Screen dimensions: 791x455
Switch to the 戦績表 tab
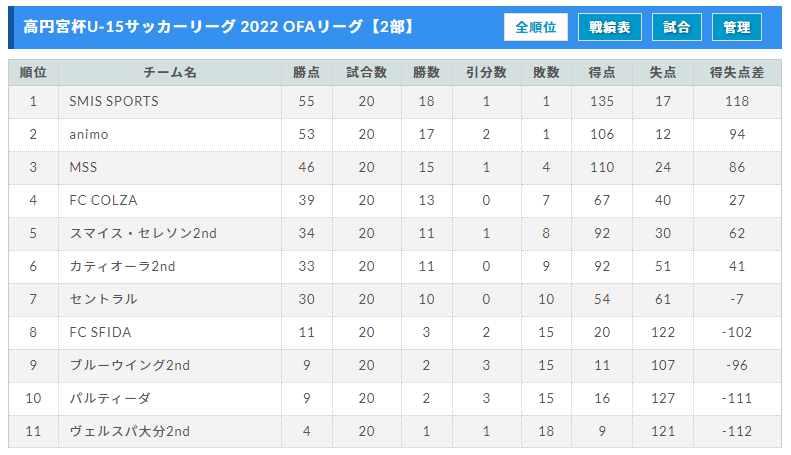609,27
